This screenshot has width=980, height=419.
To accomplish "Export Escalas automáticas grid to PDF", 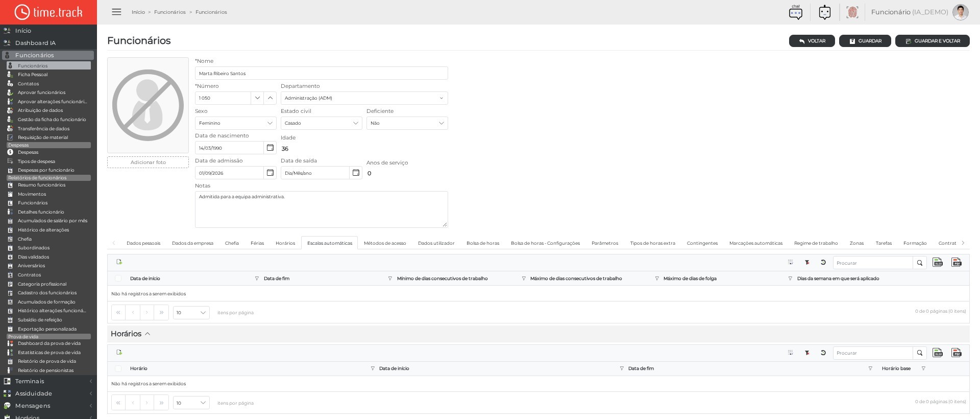I will tap(957, 262).
